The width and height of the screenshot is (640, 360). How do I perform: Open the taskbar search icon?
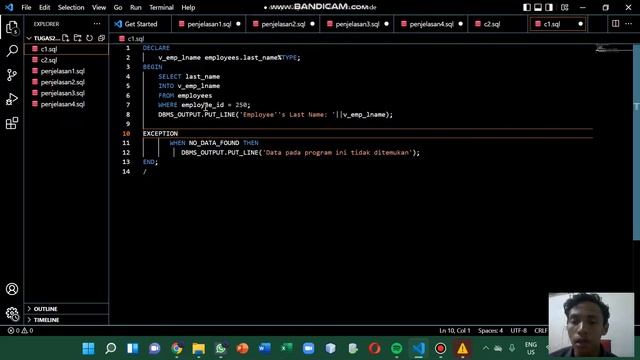pyautogui.click(x=110, y=348)
